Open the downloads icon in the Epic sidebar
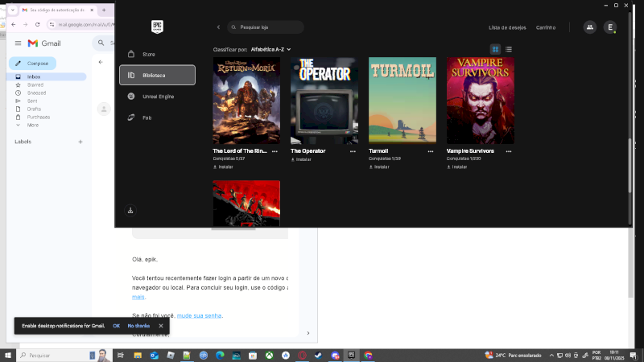The height and width of the screenshot is (362, 644). (x=131, y=211)
